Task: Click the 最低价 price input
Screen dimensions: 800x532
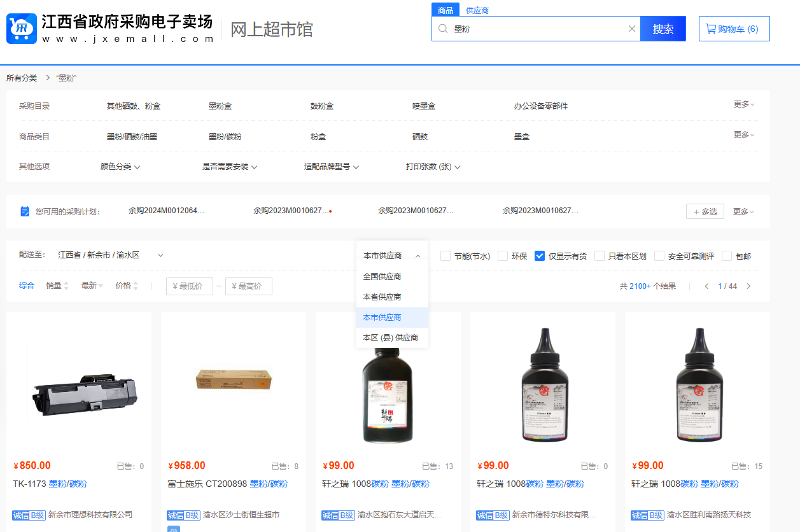Action: click(x=189, y=286)
